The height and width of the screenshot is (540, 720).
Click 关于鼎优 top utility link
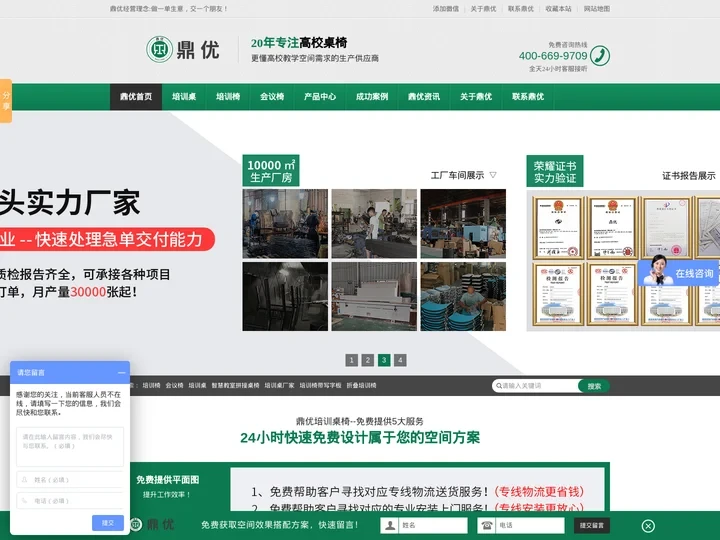484,9
